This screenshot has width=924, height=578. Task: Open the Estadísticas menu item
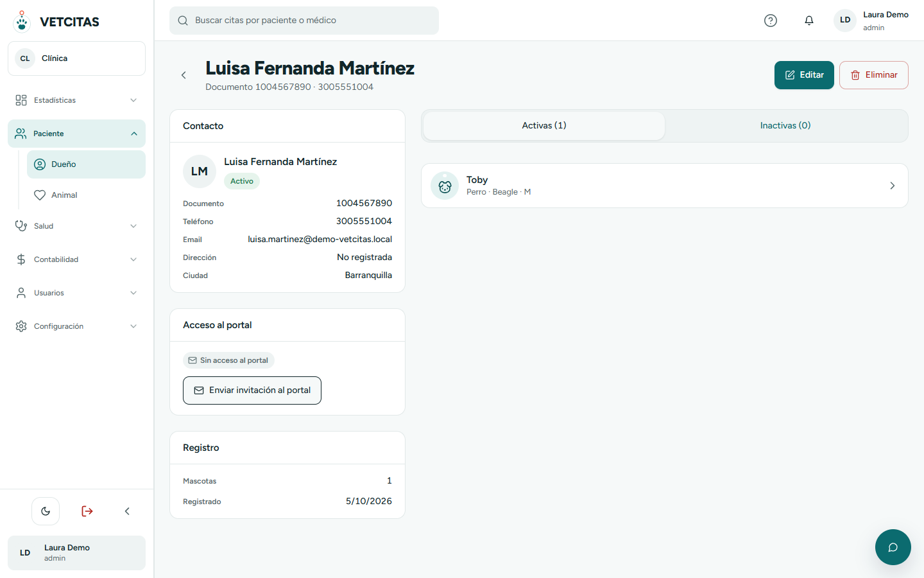77,100
